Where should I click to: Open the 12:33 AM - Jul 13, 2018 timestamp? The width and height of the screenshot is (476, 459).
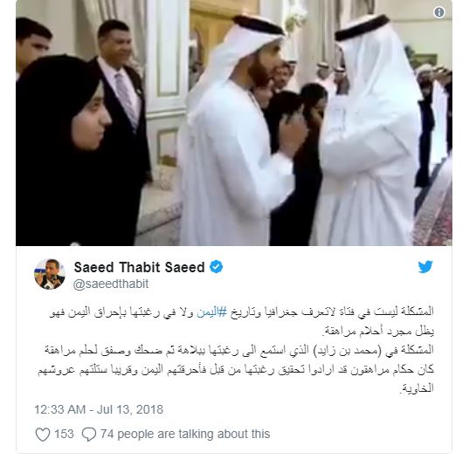99,409
